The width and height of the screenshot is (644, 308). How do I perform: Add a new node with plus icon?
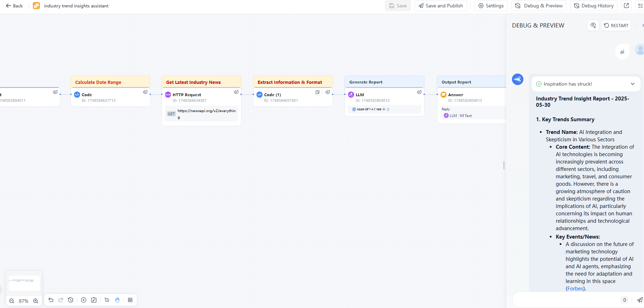84,300
